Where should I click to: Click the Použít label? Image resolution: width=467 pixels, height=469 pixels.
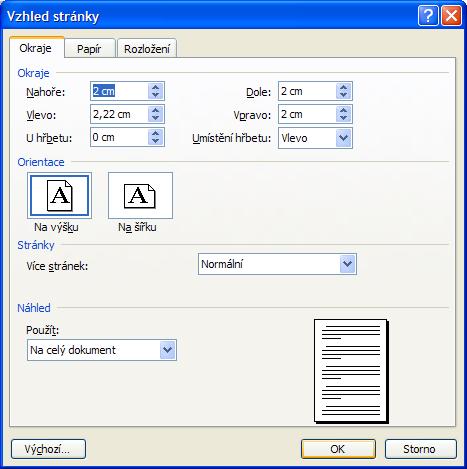coord(43,330)
